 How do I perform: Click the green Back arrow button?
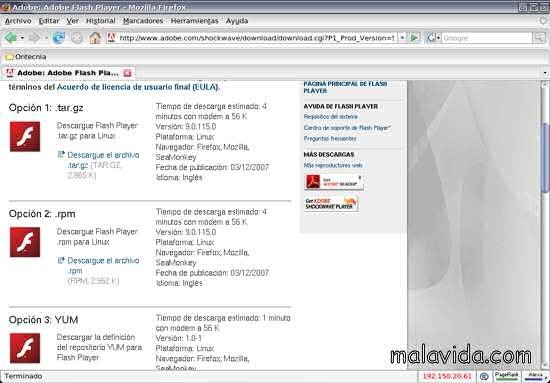11,38
